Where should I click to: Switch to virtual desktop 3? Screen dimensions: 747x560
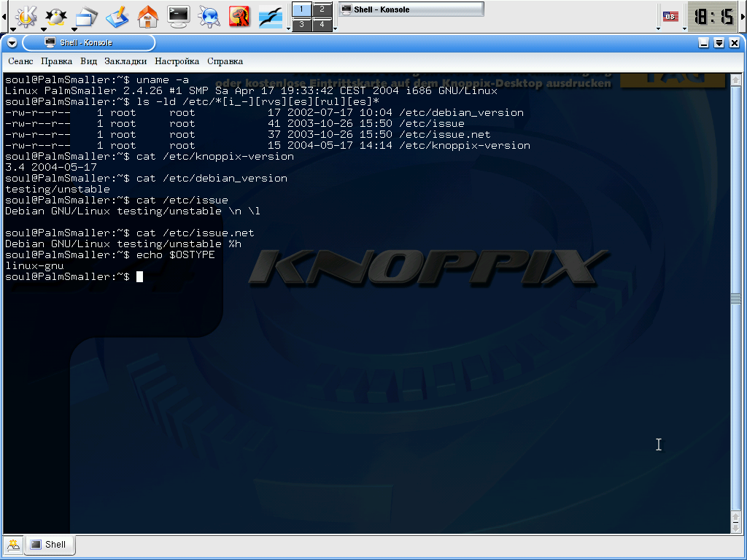pos(301,24)
